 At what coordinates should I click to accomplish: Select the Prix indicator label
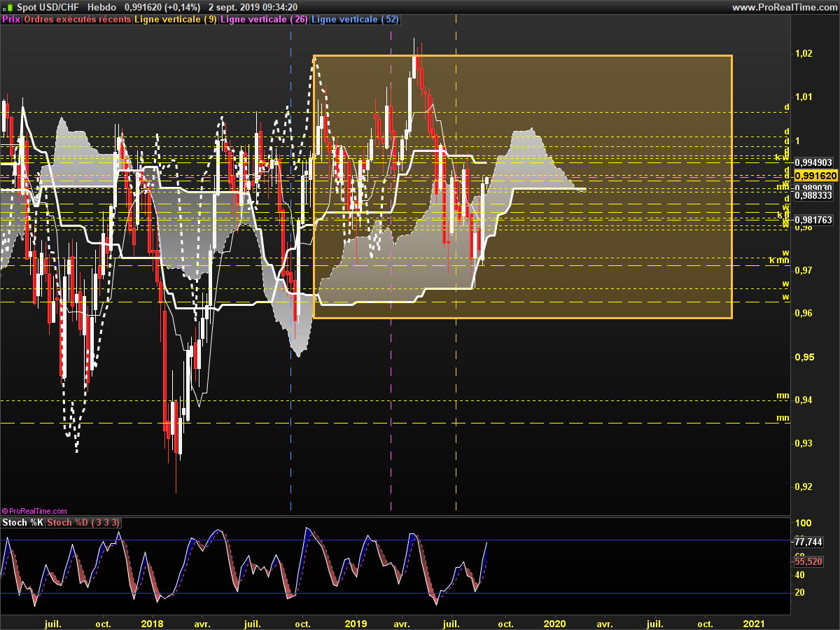coord(11,20)
